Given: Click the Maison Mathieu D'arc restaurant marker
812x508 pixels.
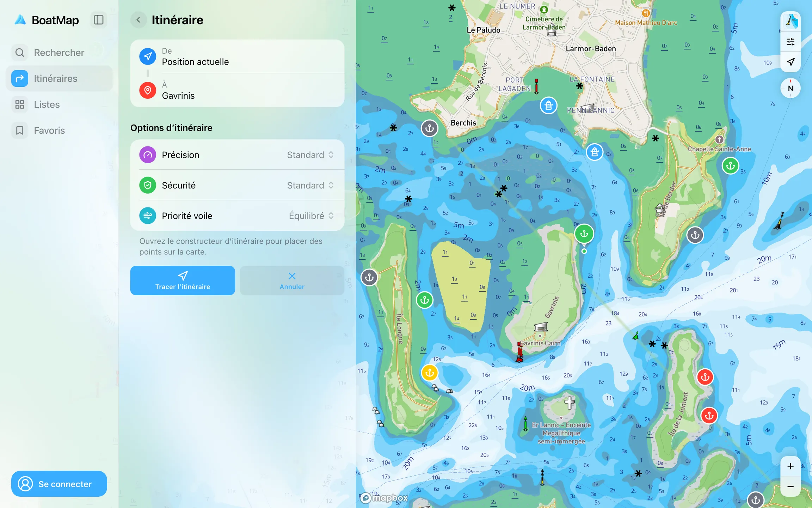Looking at the screenshot, I should pyautogui.click(x=646, y=13).
